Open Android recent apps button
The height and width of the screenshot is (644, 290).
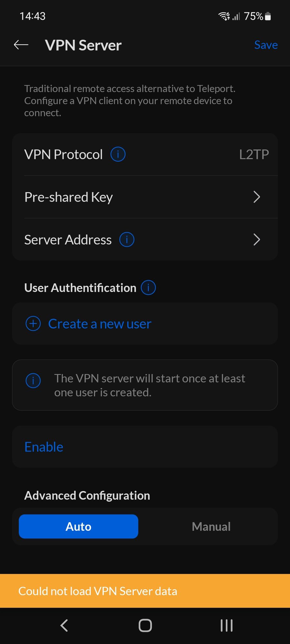[x=227, y=626]
